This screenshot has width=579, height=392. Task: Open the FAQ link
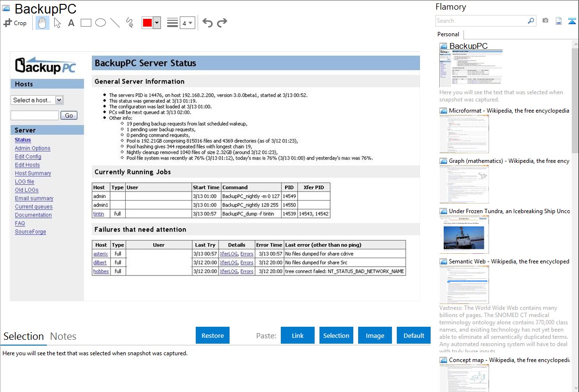(20, 223)
